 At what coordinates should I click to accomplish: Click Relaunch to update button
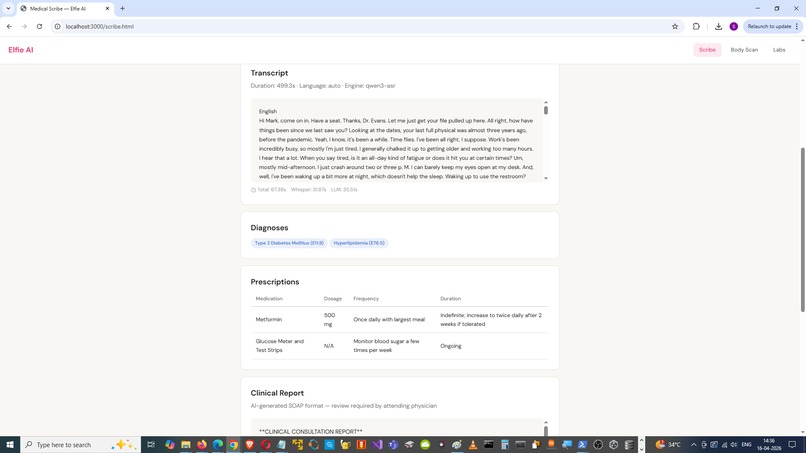tap(772, 26)
